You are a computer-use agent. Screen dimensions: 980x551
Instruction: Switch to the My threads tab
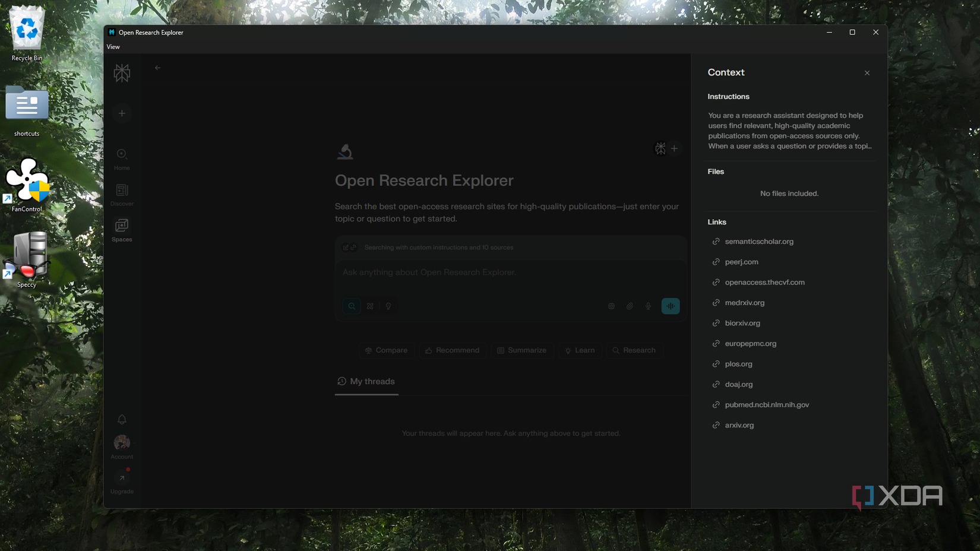coord(366,381)
